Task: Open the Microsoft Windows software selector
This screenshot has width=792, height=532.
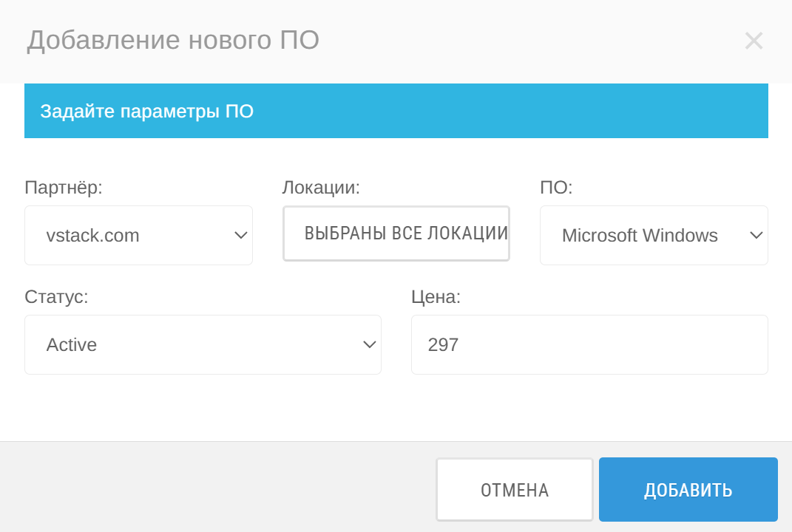Action: pyautogui.click(x=654, y=235)
